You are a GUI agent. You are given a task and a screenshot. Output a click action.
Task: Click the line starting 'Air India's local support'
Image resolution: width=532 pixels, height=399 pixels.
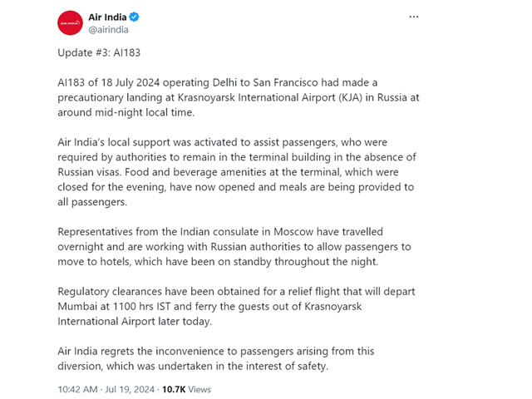click(x=222, y=142)
